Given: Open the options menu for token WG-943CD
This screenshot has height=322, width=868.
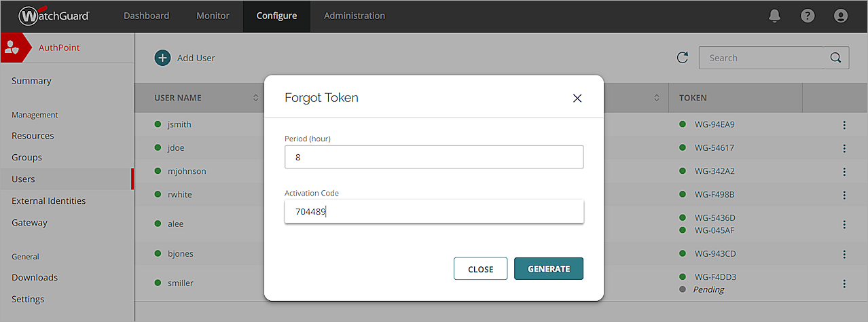Looking at the screenshot, I should tap(844, 254).
